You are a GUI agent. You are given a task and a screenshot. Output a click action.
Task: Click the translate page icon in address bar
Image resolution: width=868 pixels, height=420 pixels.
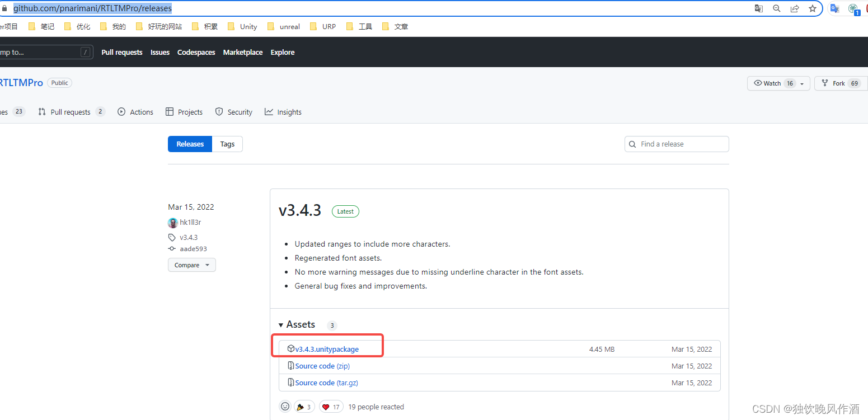coord(758,8)
